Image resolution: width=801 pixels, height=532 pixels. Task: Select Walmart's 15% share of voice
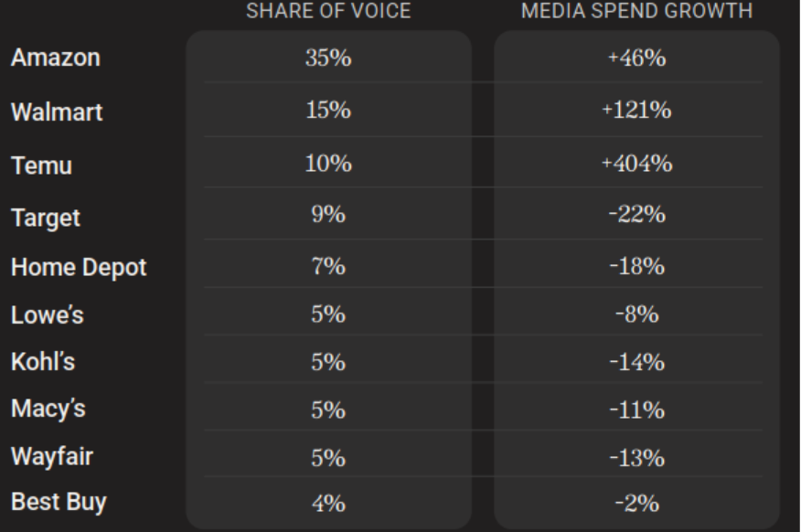coord(328,111)
